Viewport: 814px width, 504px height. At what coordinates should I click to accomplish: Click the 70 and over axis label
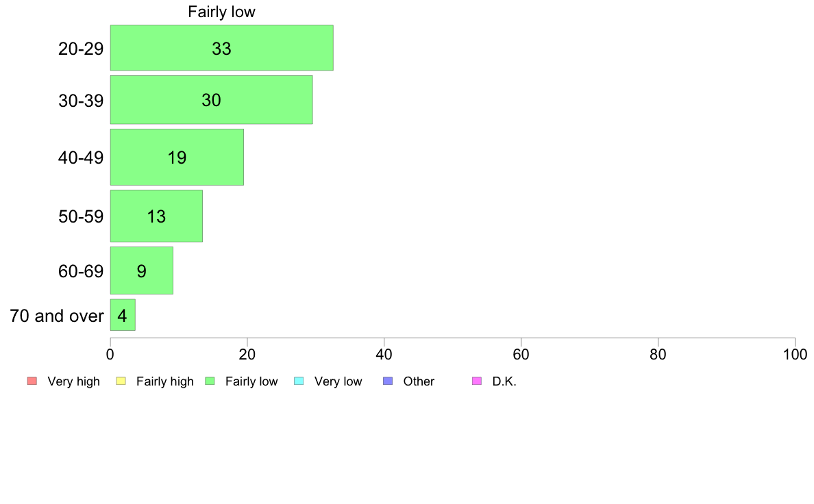pyautogui.click(x=57, y=316)
